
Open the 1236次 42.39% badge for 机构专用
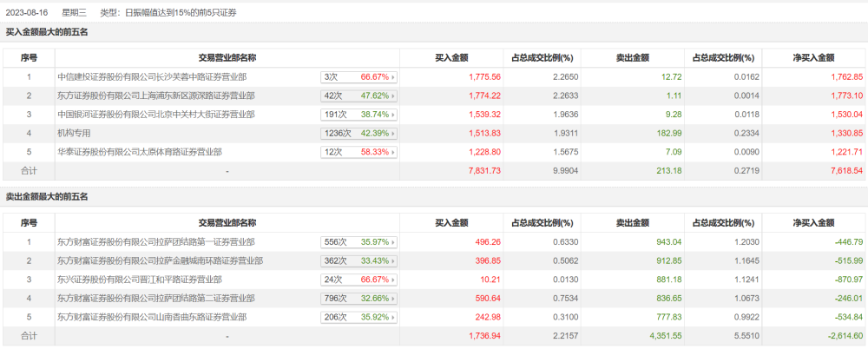click(x=358, y=133)
